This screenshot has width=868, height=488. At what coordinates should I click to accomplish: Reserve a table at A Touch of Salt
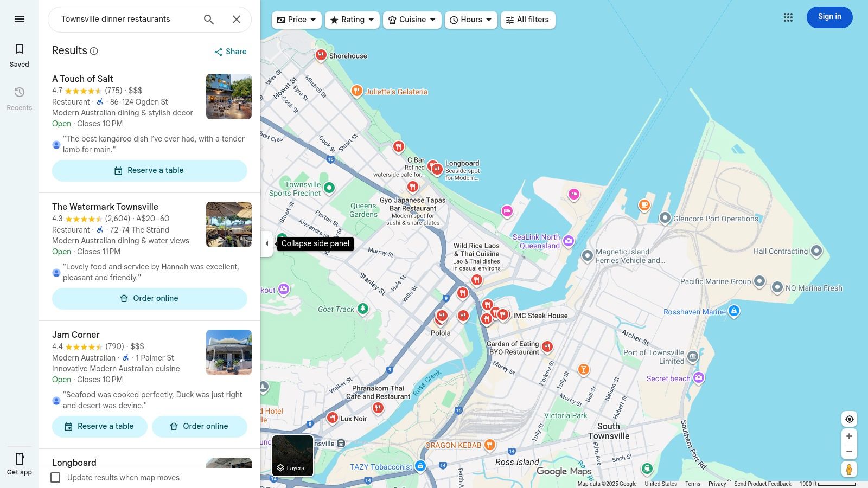point(150,170)
